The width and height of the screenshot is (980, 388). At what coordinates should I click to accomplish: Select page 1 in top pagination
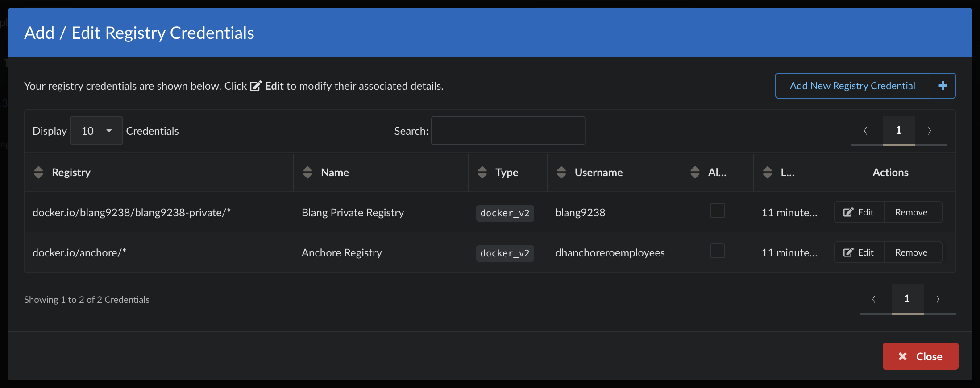(899, 131)
